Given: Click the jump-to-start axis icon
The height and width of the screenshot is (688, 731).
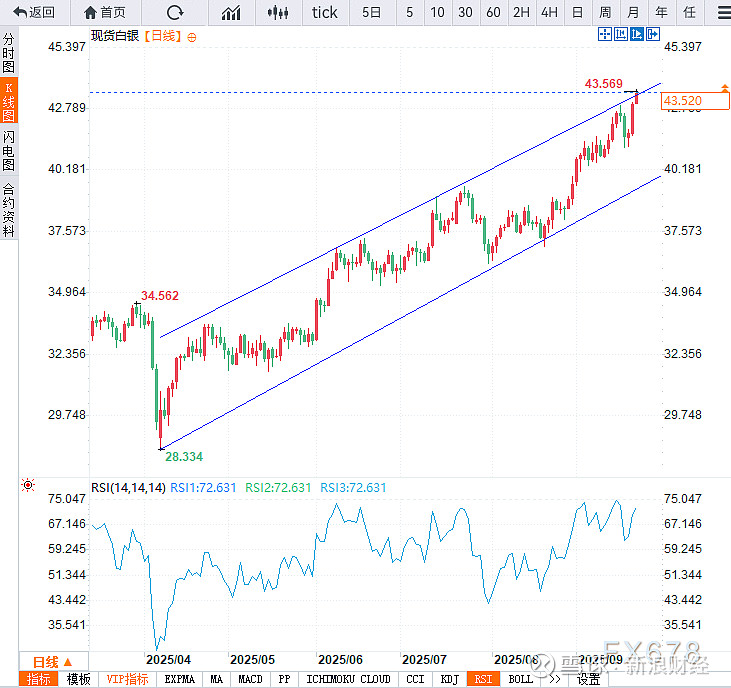Looking at the screenshot, I should coord(621,34).
